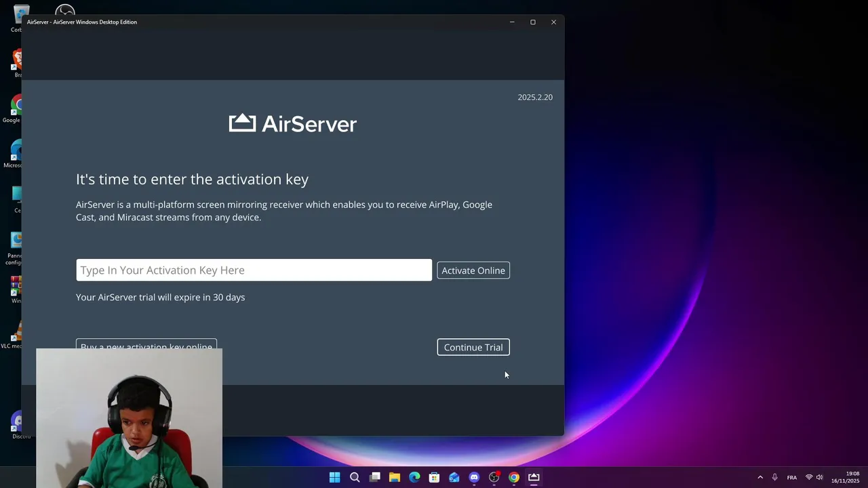Click the microphone tray icon

774,477
